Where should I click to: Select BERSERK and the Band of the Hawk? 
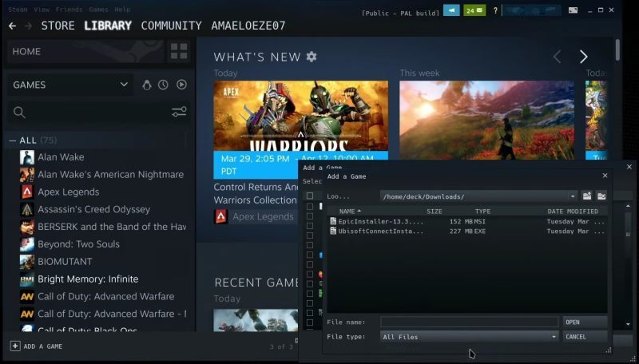[112, 227]
